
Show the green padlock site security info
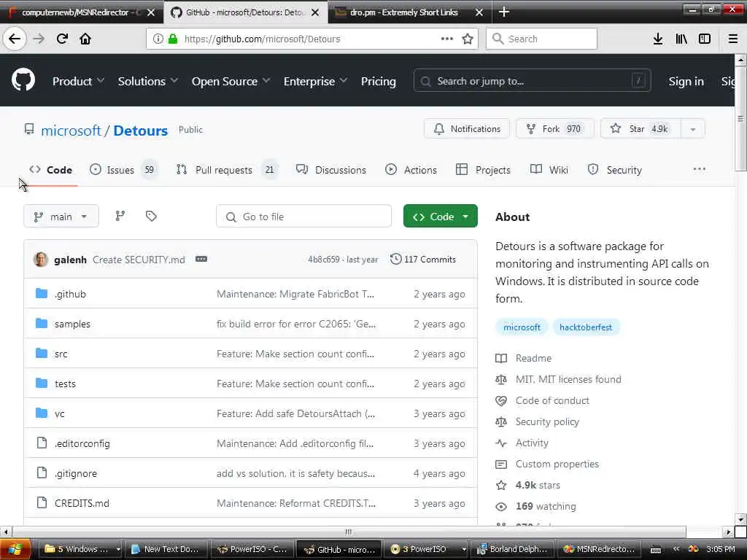pos(173,39)
